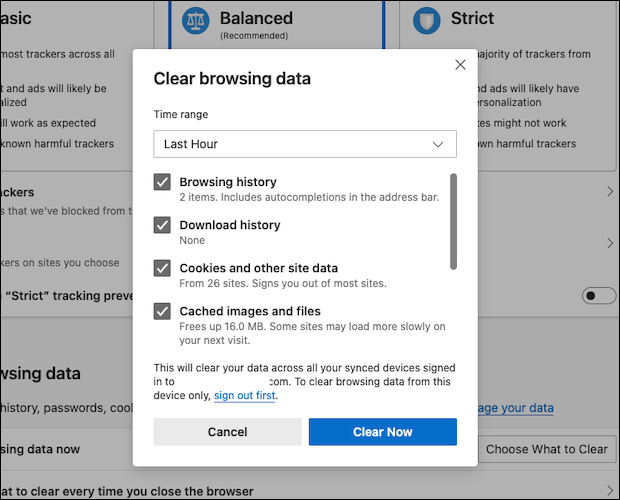This screenshot has height=500, width=620.
Task: Click the Strict shield icon
Action: coord(427,21)
